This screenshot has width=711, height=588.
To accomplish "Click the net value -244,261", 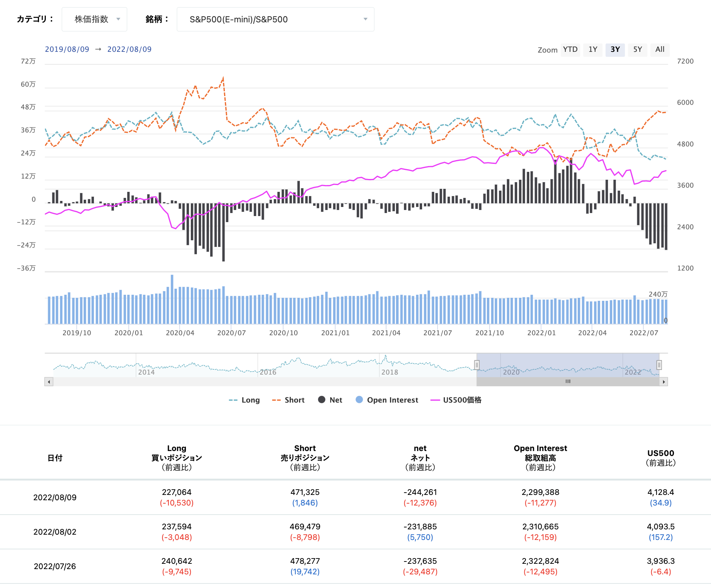I will [x=420, y=492].
